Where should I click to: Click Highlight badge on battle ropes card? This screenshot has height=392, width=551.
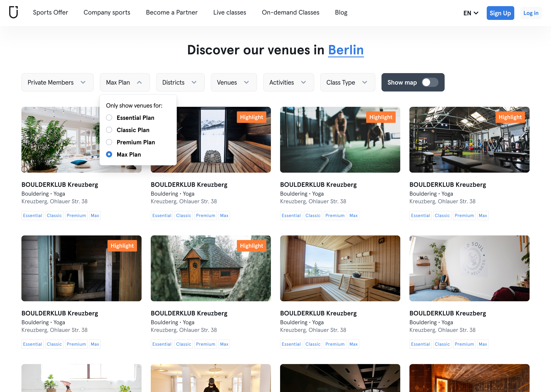coord(381,117)
